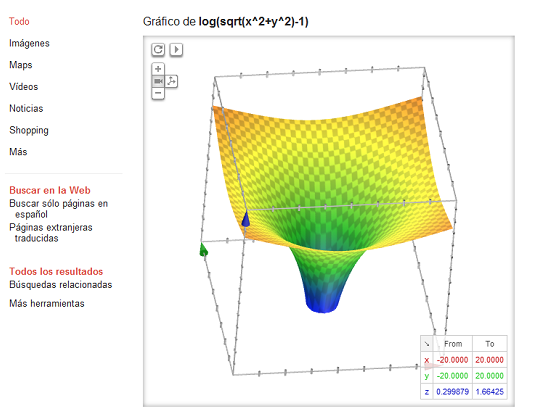Edit y From value -20.0000

click(452, 376)
